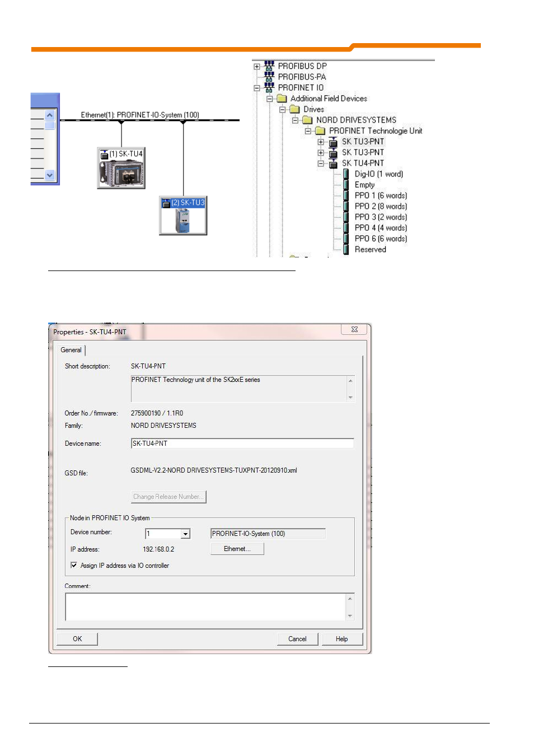The width and height of the screenshot is (534, 756).
Task: Close the Properties SK-TU4-PNT dialog
Action: coord(354,329)
